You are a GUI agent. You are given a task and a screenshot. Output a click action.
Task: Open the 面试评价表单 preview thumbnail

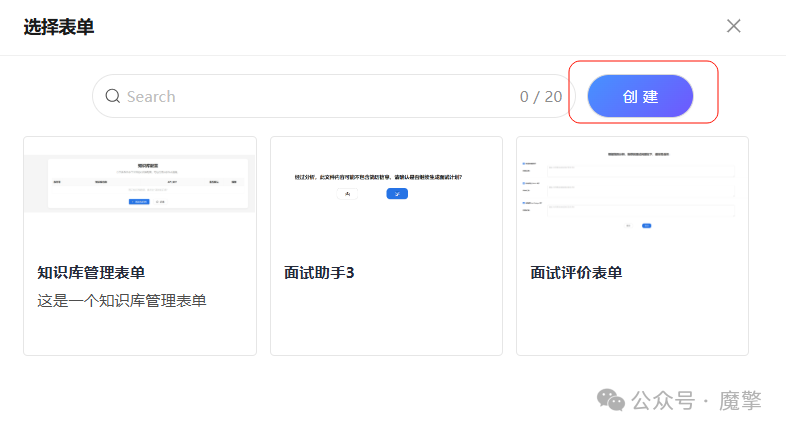point(633,190)
